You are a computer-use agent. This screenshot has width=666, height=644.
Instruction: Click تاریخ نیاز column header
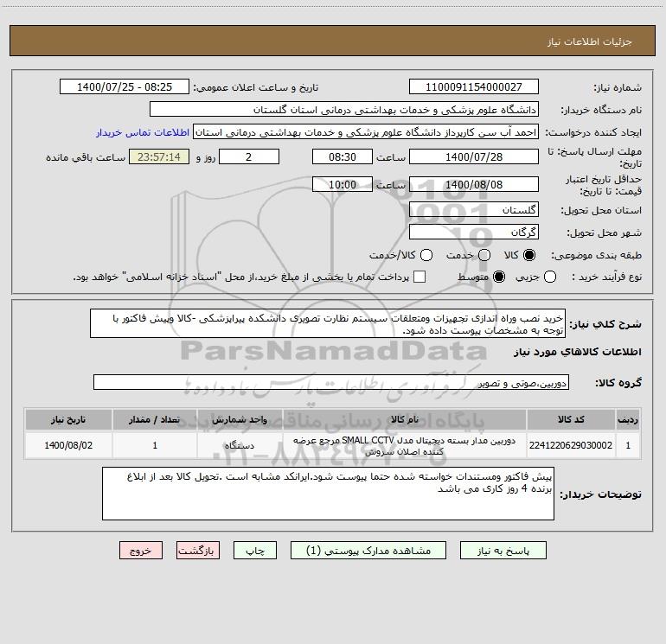coord(68,419)
